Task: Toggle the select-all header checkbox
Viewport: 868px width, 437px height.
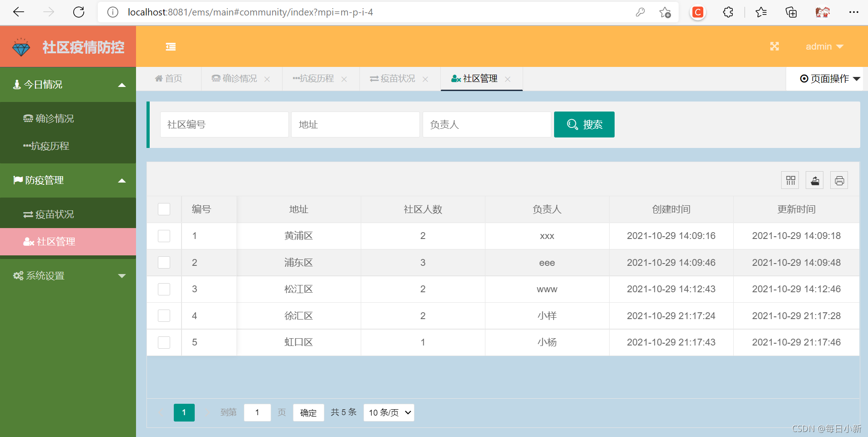Action: point(164,209)
